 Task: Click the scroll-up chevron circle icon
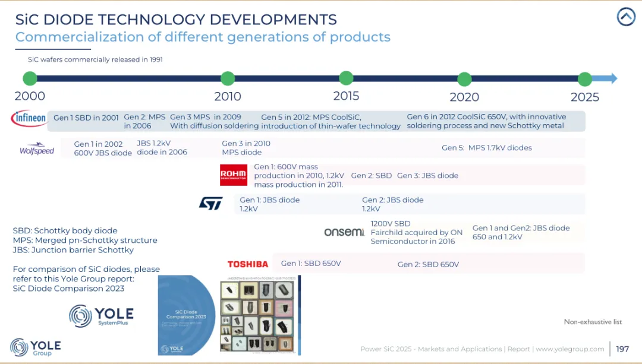coord(626,17)
